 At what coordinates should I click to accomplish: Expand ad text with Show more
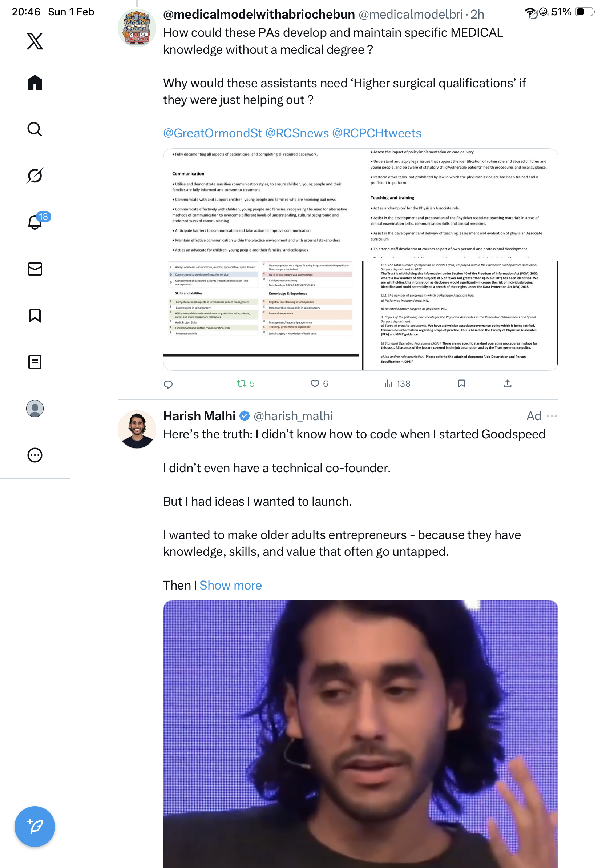[x=230, y=585]
